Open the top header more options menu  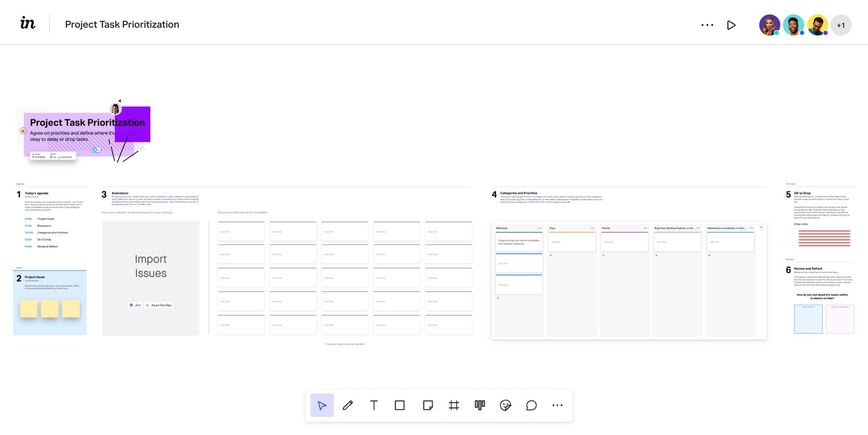pyautogui.click(x=707, y=25)
